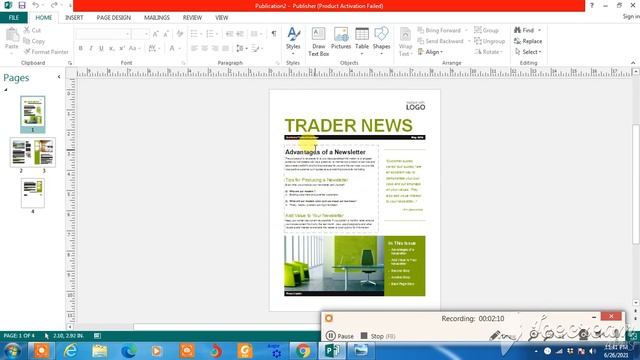Click the center text icon
The image size is (640, 360).
204,49
